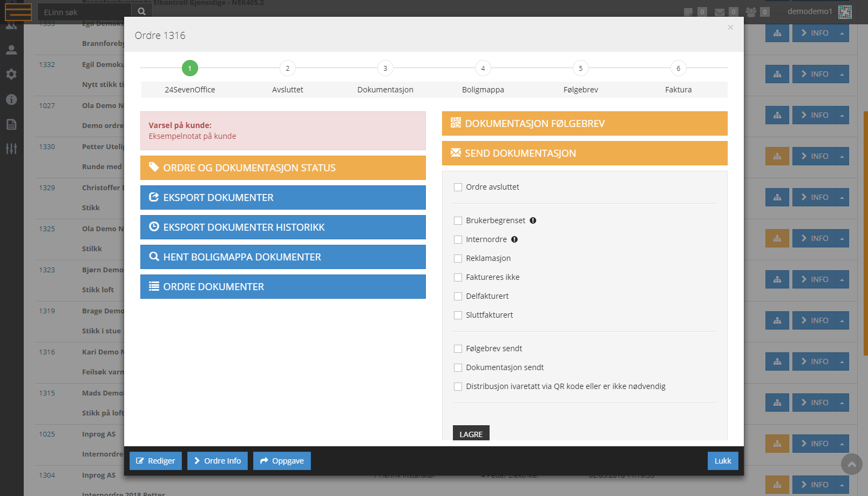Click the Rediger button
868x496 pixels.
(x=155, y=461)
